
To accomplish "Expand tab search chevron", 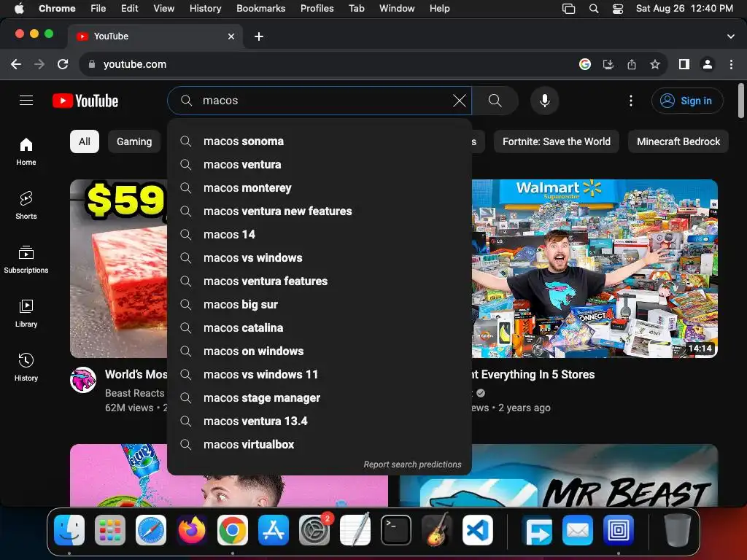I will 731,36.
